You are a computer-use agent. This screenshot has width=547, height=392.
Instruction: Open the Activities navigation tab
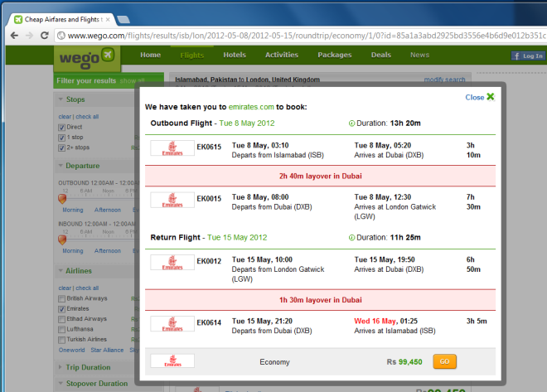(282, 55)
